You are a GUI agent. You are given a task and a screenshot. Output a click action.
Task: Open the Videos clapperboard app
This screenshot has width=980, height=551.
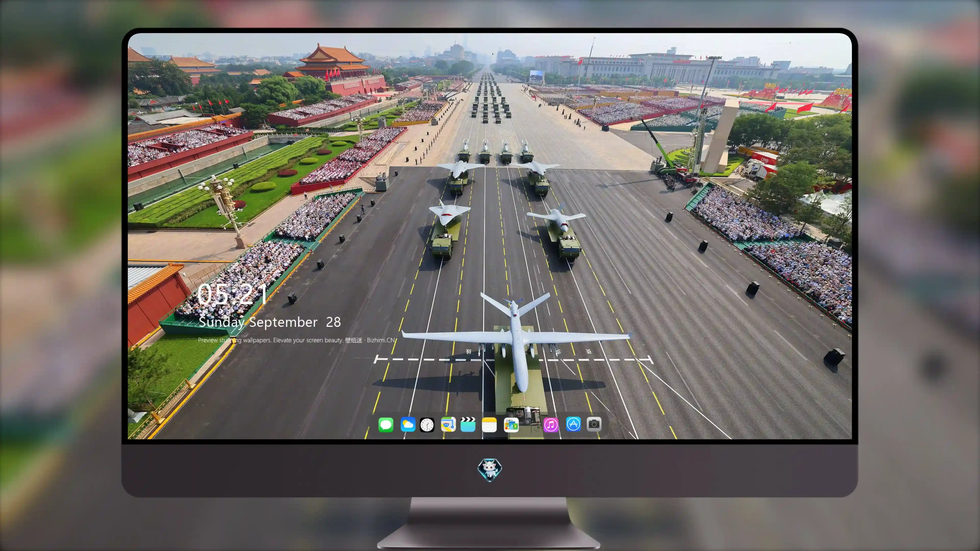(x=468, y=424)
